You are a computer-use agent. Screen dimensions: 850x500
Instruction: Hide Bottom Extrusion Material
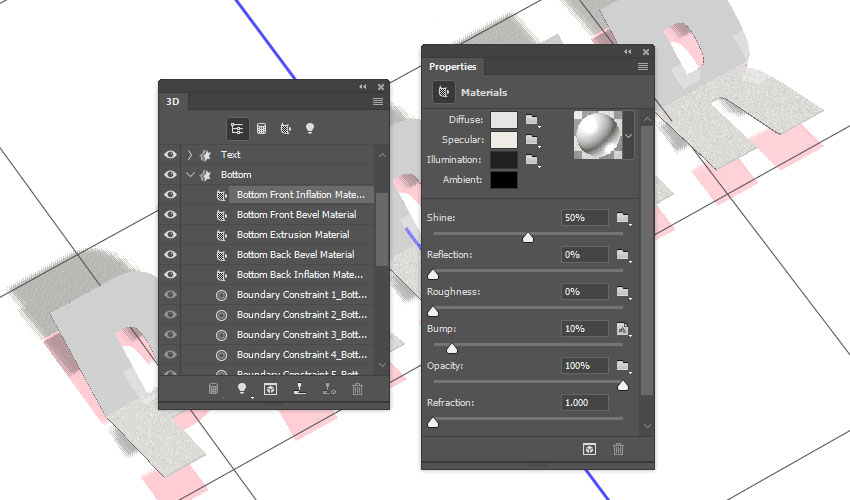click(x=170, y=235)
